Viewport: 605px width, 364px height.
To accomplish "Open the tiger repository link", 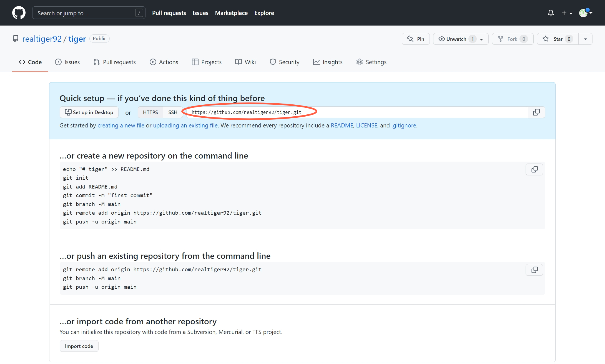I will point(77,39).
